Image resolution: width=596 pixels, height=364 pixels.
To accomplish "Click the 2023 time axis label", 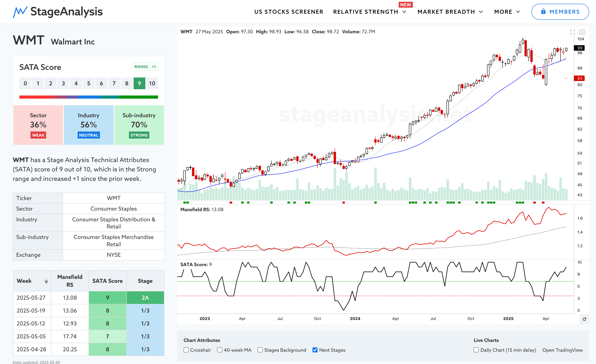I will pos(205,319).
